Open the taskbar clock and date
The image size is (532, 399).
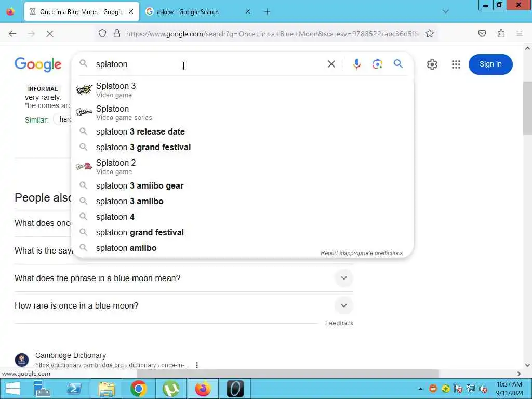coord(509,389)
